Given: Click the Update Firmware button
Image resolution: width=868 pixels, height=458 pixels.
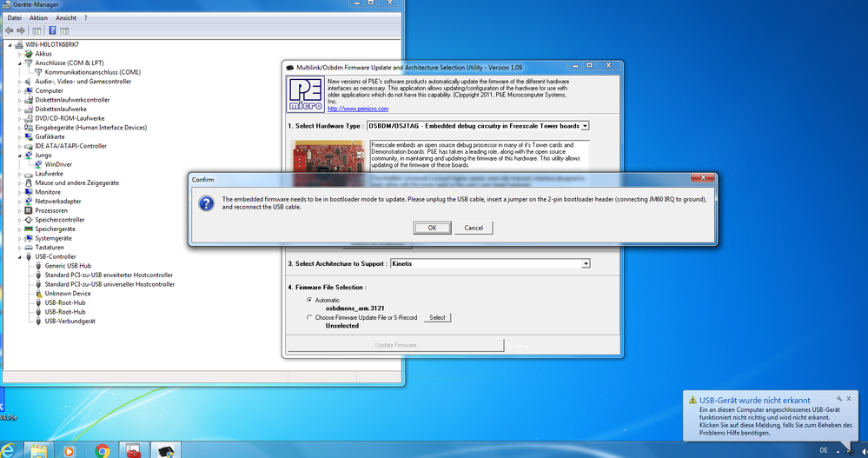Looking at the screenshot, I should click(396, 345).
